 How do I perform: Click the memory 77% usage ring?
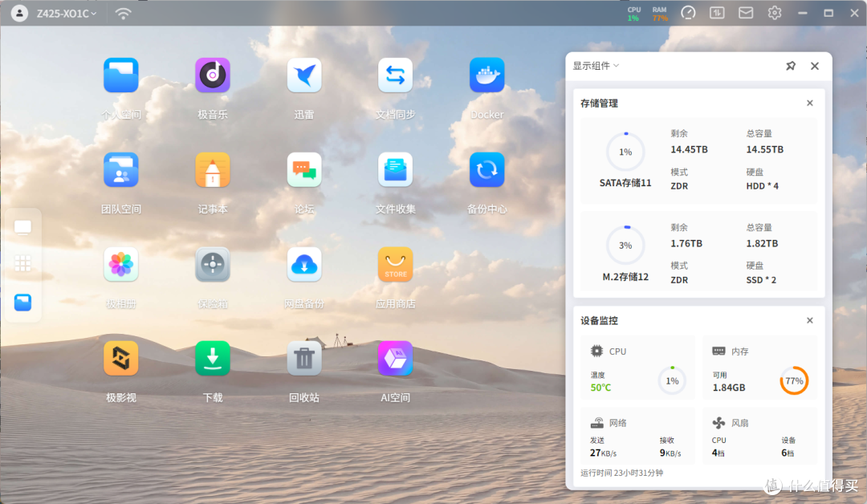(x=794, y=380)
